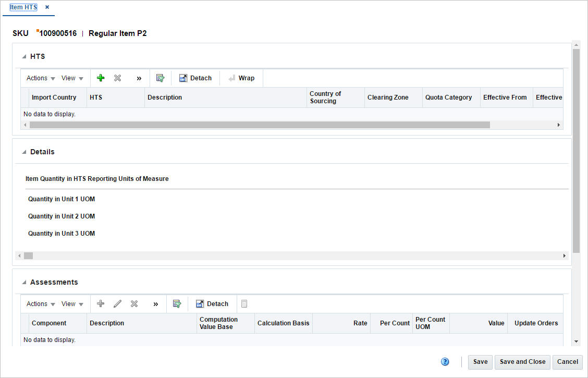Click left arrow of Details horizontal scrollbar
Screen dimensions: 588x378
[19, 256]
